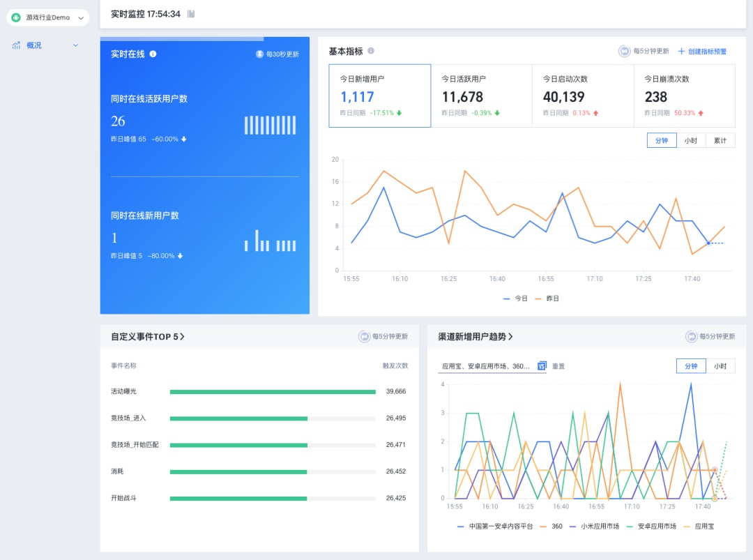
Task: Click the 事件名称 column header
Action: (123, 365)
